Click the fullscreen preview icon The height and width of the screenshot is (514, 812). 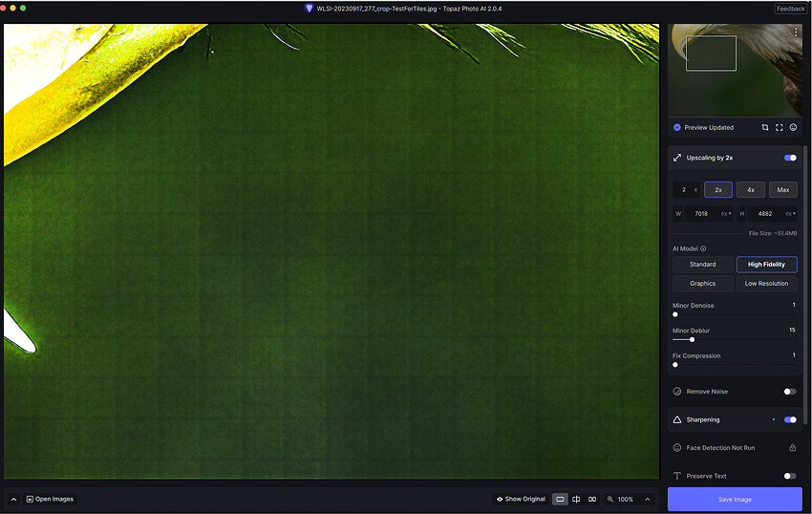click(x=779, y=127)
